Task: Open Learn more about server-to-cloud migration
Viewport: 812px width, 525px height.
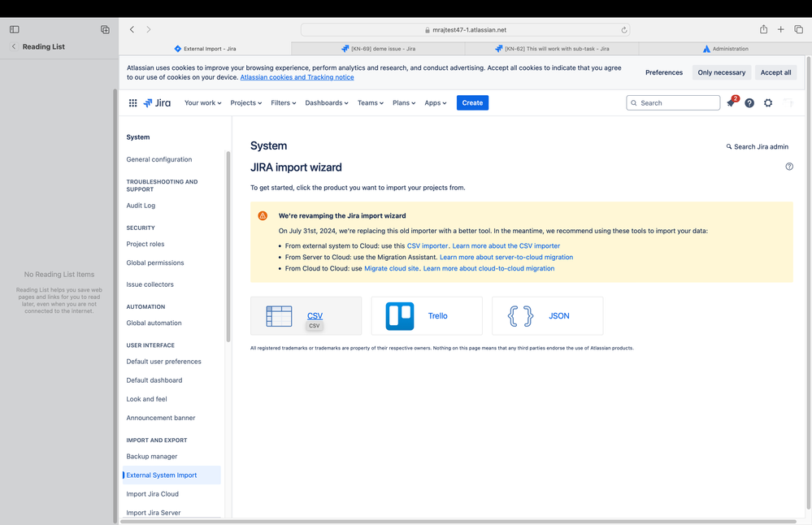Action: coord(506,258)
